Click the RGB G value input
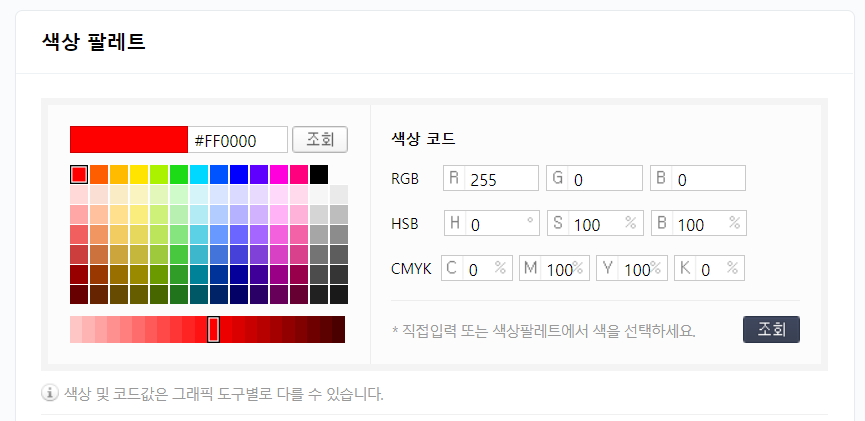 click(604, 179)
